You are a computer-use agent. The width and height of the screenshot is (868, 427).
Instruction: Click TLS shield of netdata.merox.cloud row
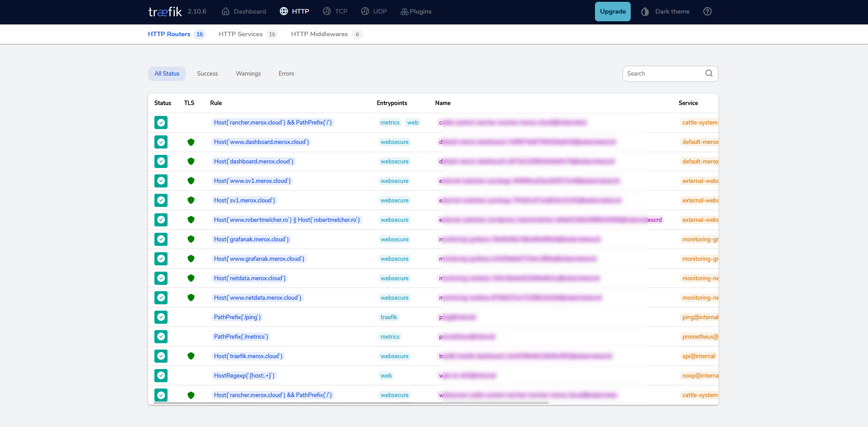191,278
